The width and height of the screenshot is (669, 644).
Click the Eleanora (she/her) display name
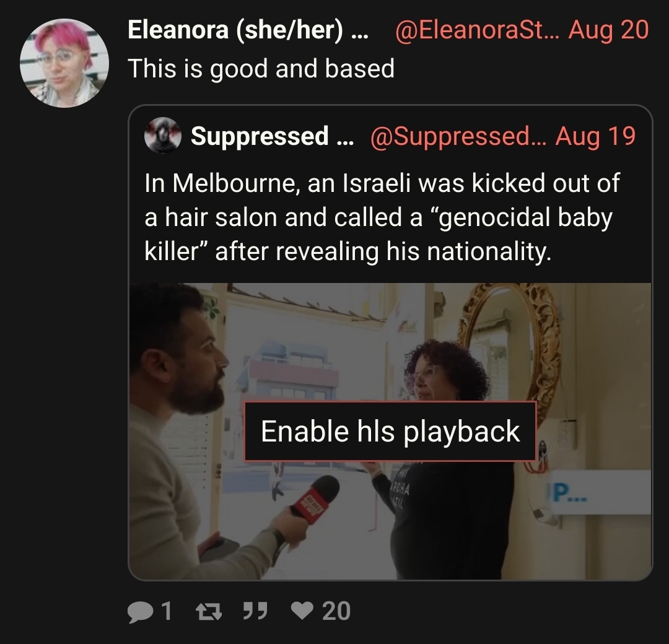click(x=247, y=30)
